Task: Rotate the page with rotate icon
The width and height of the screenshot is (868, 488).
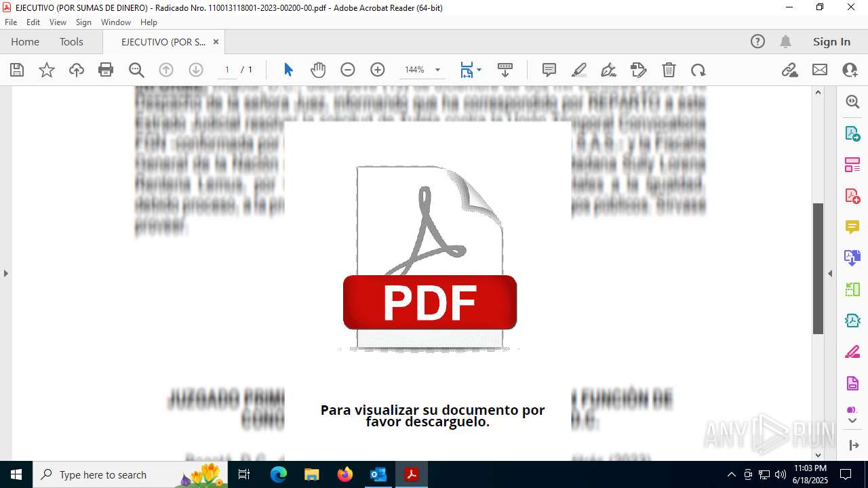Action: pos(698,70)
